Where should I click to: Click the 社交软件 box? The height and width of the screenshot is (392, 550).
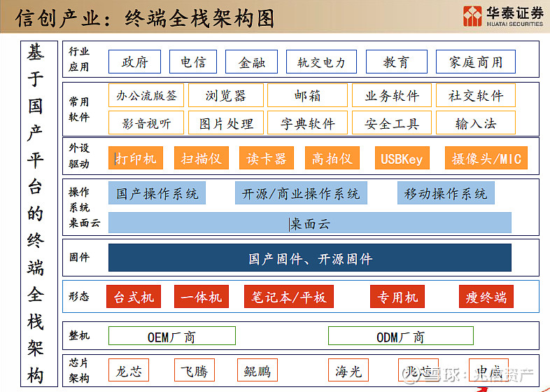click(476, 95)
